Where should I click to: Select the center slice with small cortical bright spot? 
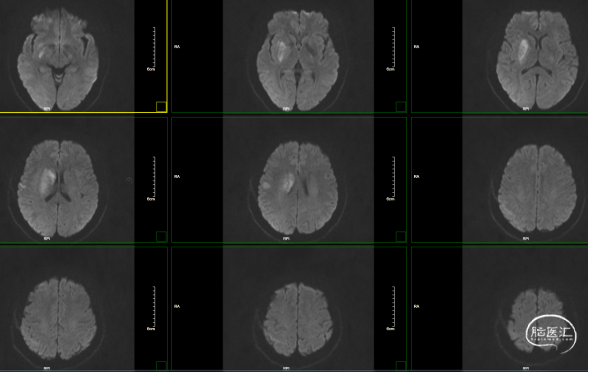298,189
